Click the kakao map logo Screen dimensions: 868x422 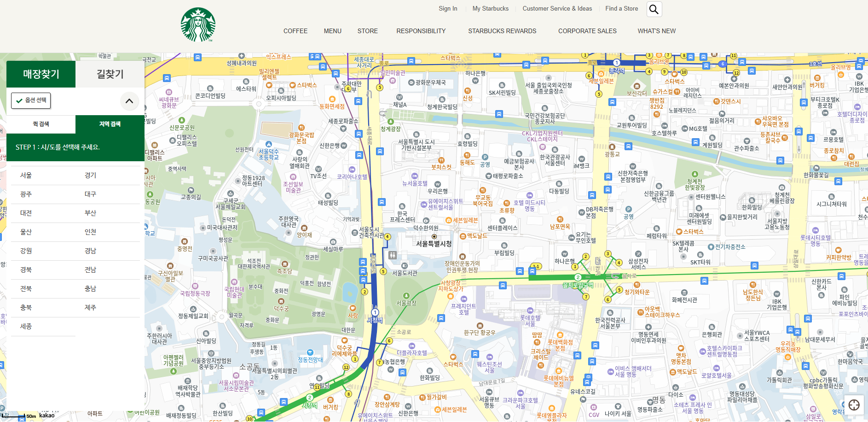(x=47, y=416)
